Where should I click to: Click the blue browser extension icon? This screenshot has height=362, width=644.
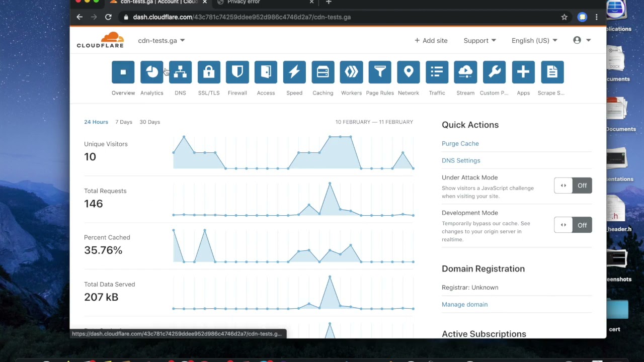coord(582,17)
